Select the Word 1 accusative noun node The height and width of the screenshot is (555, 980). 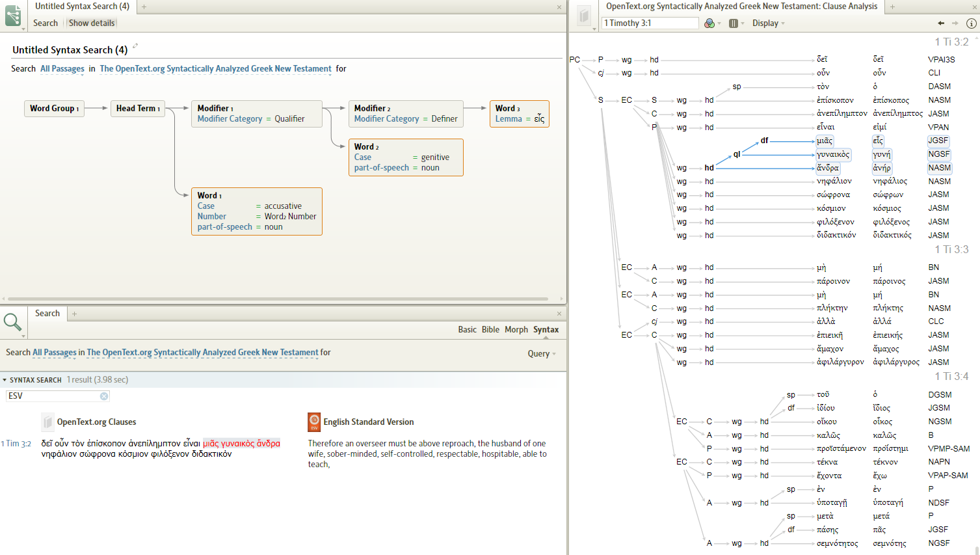click(257, 211)
